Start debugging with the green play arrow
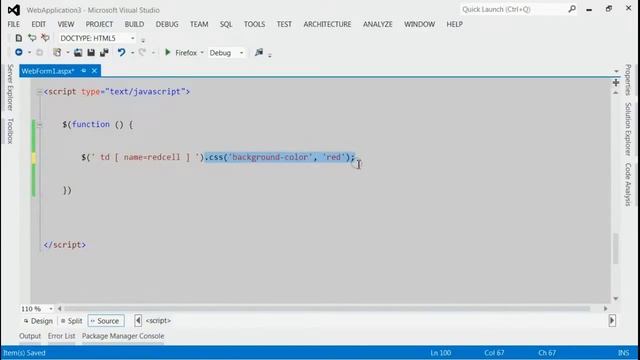640x360 pixels. click(x=167, y=52)
